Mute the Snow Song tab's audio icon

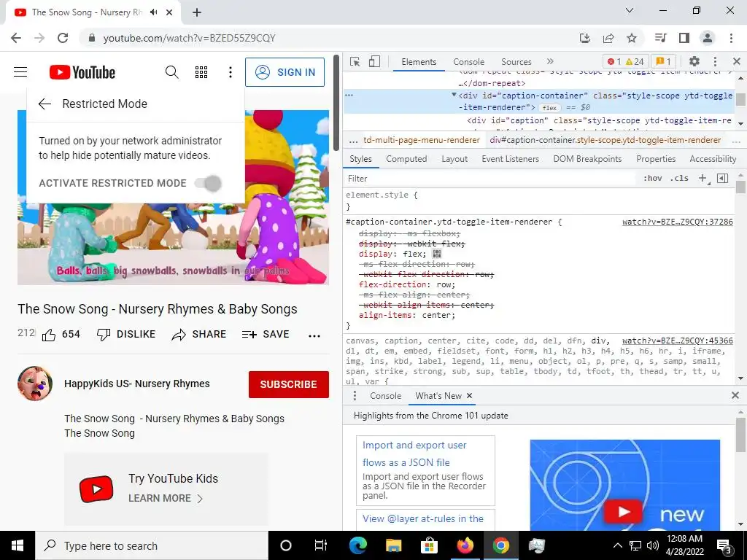(x=153, y=12)
